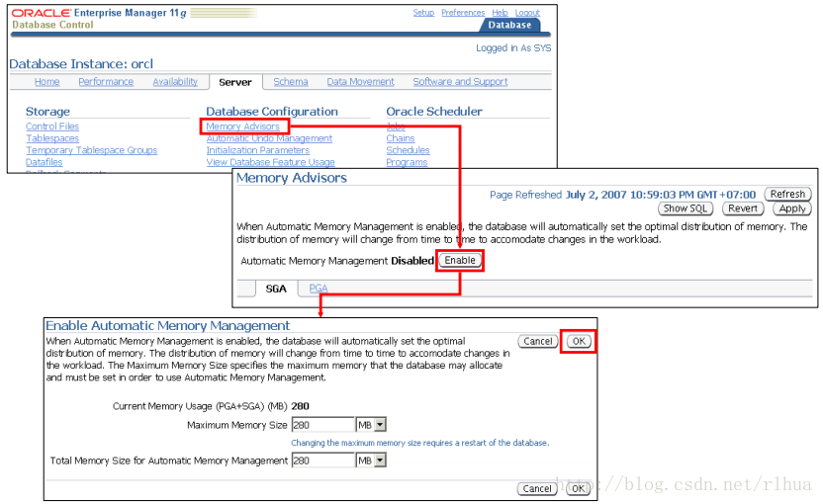This screenshot has width=823, height=504.
Task: Go to the Home tab
Action: point(46,82)
